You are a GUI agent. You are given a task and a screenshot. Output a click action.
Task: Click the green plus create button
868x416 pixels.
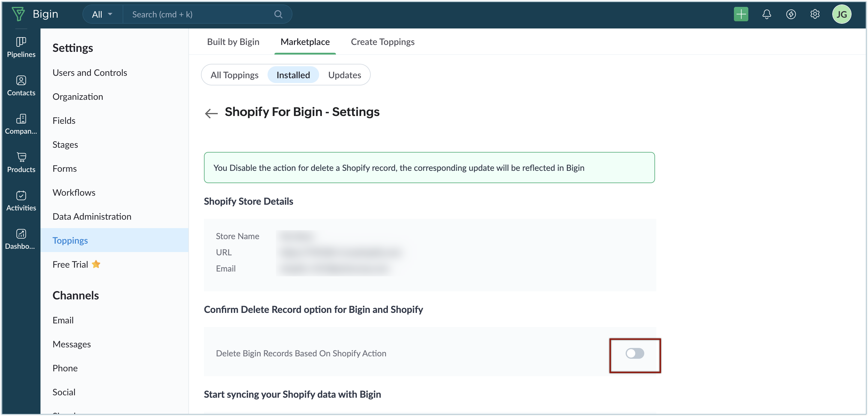741,14
